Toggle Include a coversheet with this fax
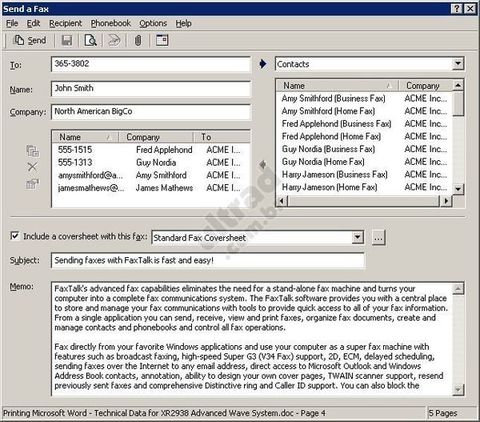This screenshot has height=422, width=480. click(x=15, y=236)
